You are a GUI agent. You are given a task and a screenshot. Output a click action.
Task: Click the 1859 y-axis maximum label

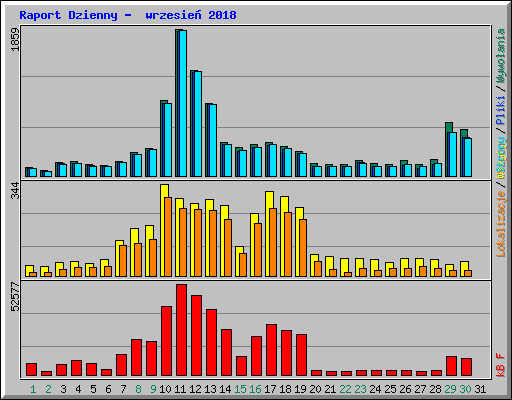coord(15,39)
